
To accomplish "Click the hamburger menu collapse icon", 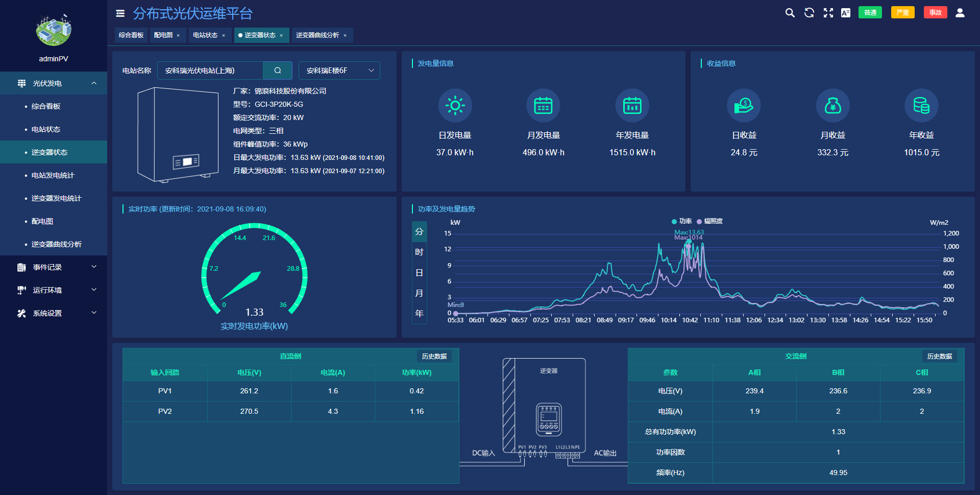I will (120, 13).
